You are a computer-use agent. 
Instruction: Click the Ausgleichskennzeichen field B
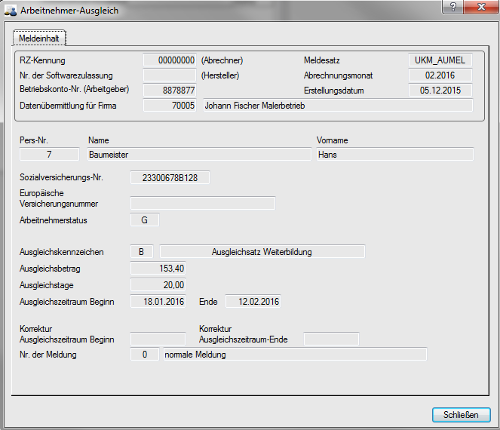click(x=142, y=251)
